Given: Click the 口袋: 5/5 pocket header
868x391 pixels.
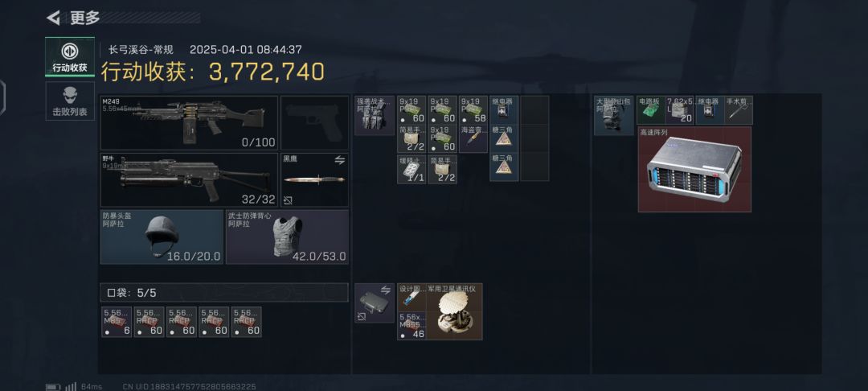Looking at the screenshot, I should (224, 292).
